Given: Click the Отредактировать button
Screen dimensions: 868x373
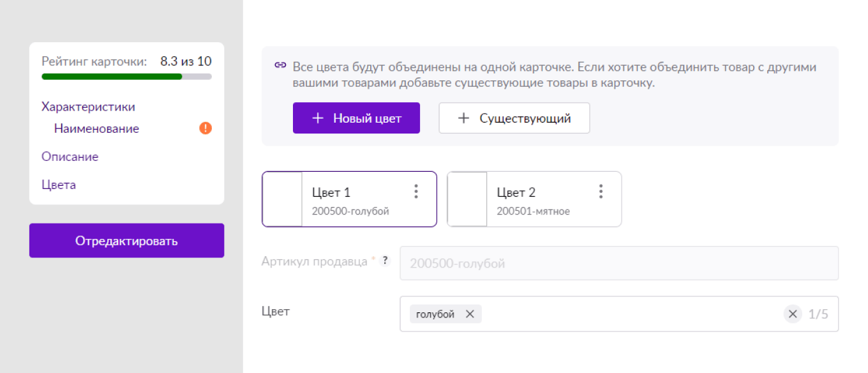Looking at the screenshot, I should [x=126, y=240].
